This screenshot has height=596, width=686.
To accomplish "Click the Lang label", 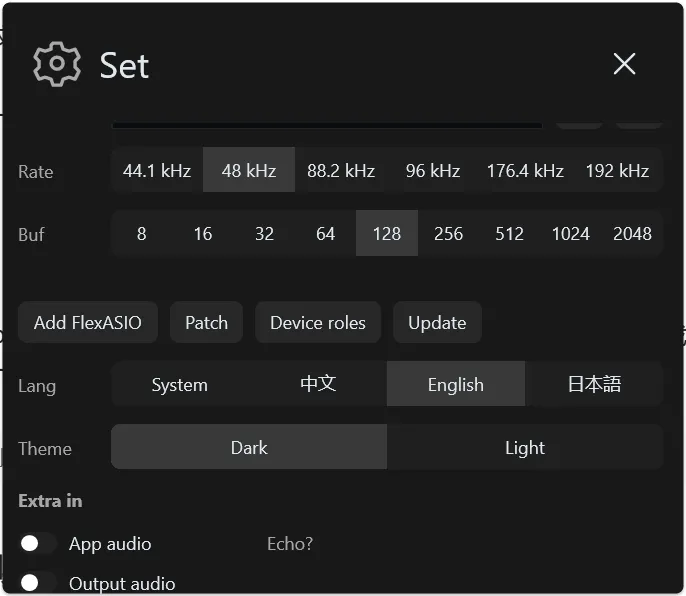I will 37,386.
